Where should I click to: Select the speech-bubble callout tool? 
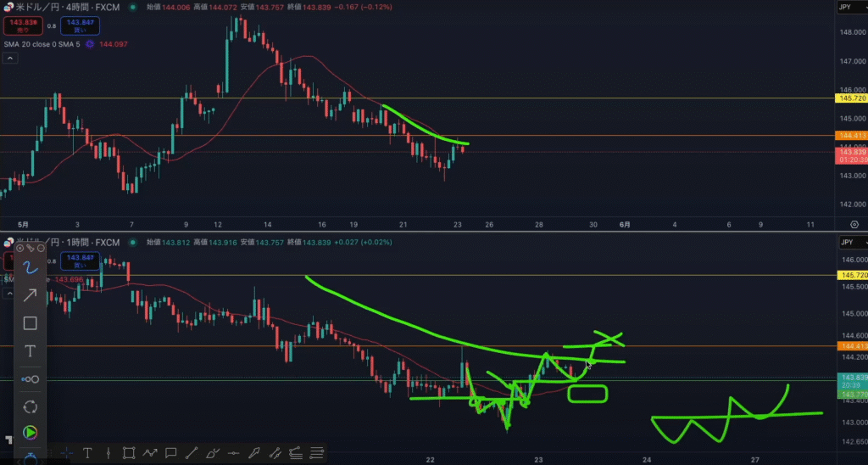click(x=170, y=453)
